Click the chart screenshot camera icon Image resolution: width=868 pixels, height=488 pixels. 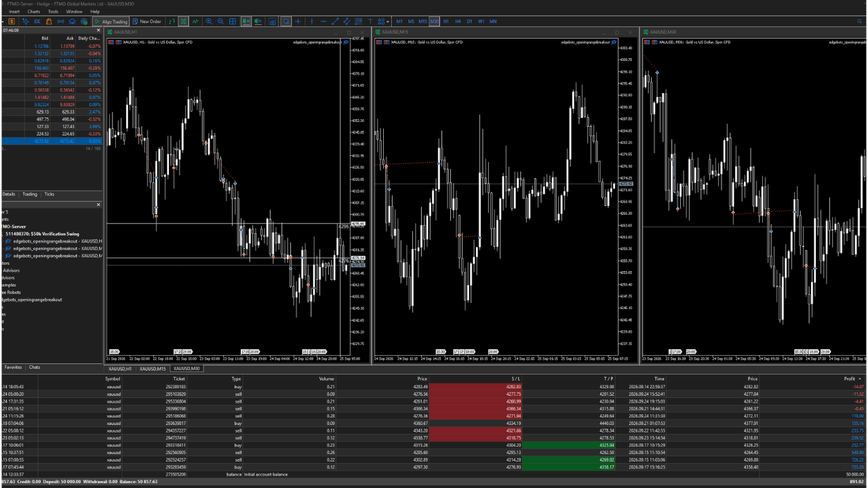pyautogui.click(x=272, y=22)
